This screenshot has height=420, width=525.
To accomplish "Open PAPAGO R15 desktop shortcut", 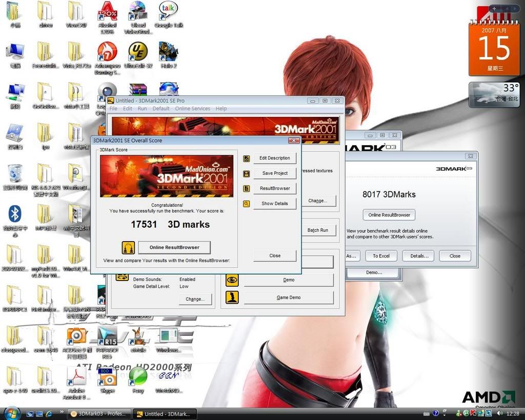I will click(107, 342).
